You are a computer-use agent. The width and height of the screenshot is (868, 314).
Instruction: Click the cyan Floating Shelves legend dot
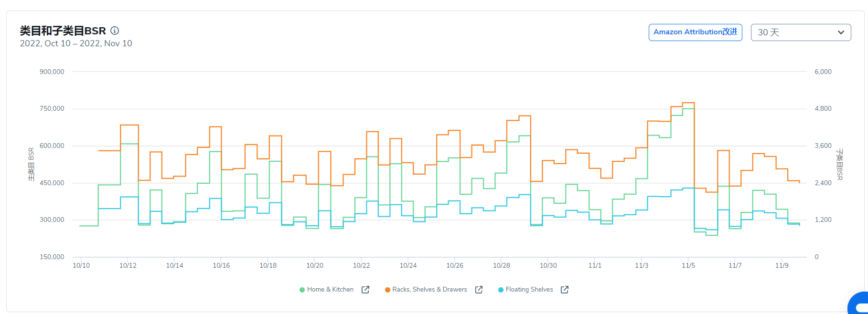501,290
